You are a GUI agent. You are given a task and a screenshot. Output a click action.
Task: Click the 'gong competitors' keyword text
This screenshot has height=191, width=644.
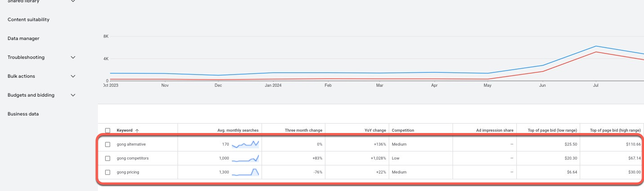[133, 158]
